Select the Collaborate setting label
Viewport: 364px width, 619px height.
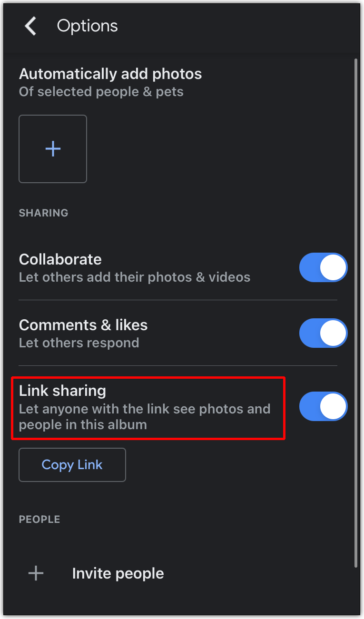60,259
